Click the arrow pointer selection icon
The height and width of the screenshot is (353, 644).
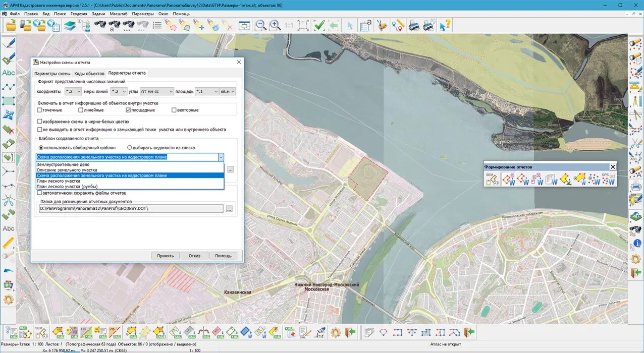click(x=350, y=25)
